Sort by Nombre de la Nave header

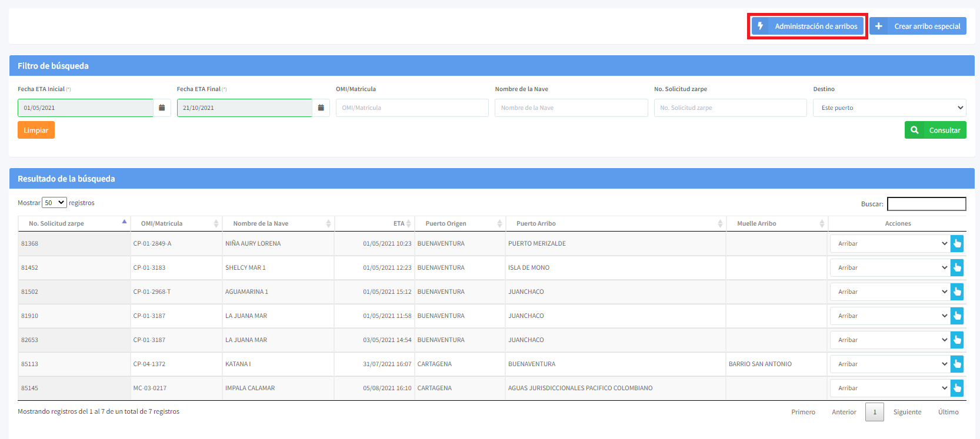pyautogui.click(x=261, y=223)
